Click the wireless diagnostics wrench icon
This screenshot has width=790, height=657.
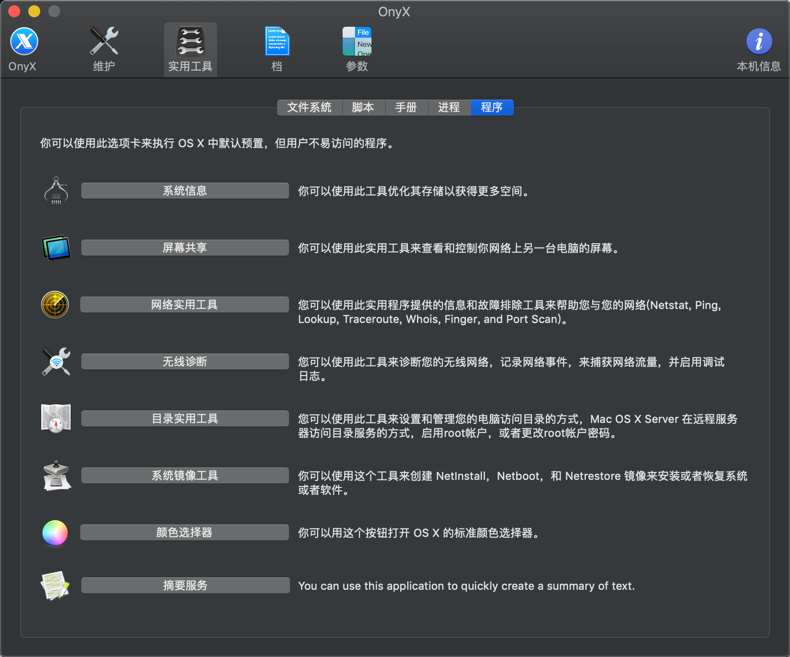pyautogui.click(x=56, y=361)
